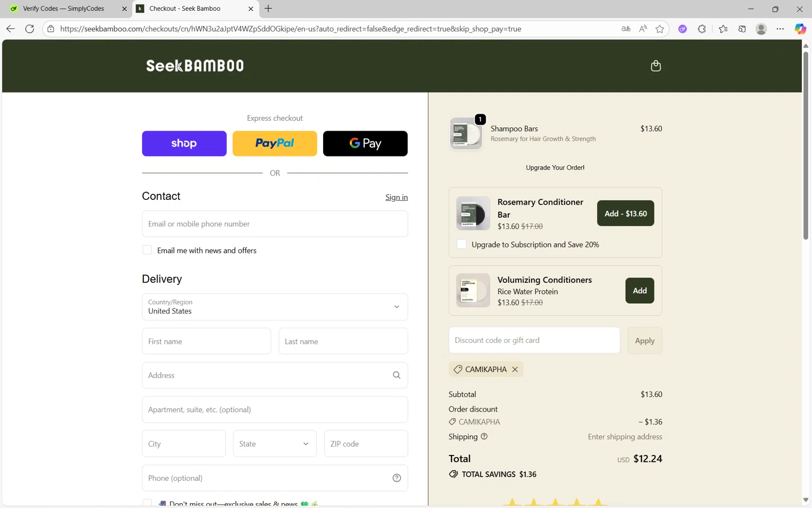Viewport: 812px width, 508px height.
Task: Tick Upgrade to Subscription and Save 20%
Action: 462,244
